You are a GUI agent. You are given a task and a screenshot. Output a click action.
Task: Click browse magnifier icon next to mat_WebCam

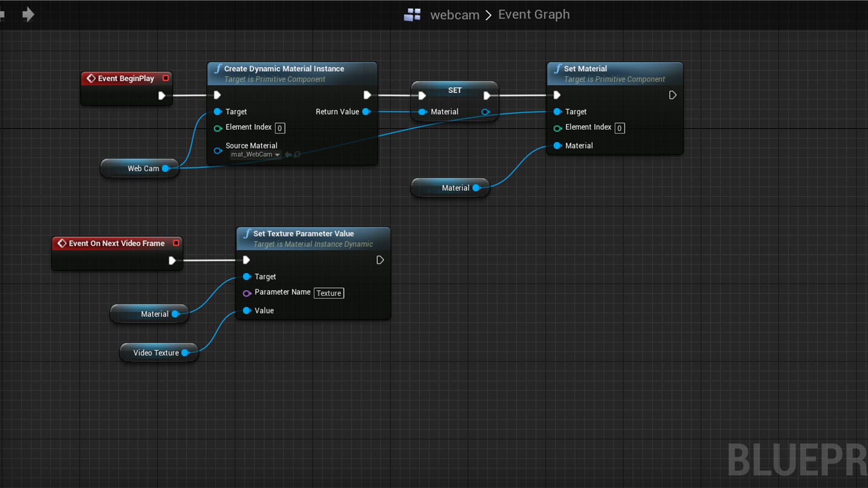[x=297, y=155]
